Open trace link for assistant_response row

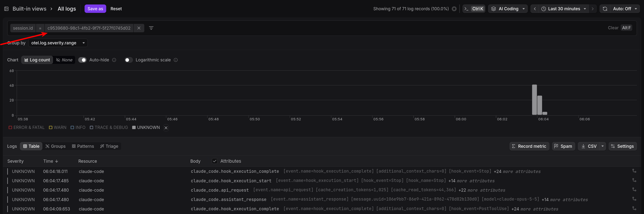(x=634, y=199)
